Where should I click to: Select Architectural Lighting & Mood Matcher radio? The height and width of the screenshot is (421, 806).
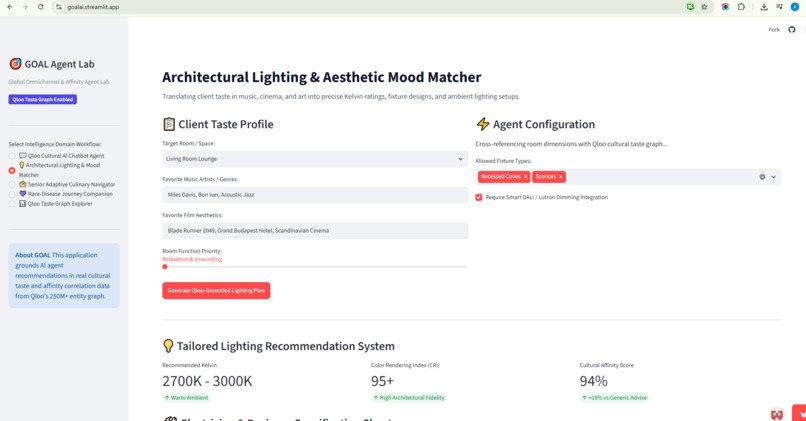[12, 170]
